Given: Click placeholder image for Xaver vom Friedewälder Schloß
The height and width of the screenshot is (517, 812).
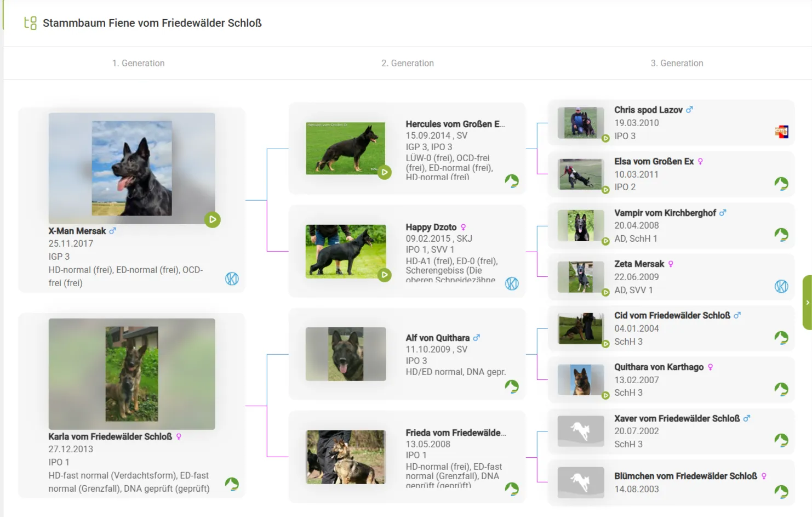Looking at the screenshot, I should pyautogui.click(x=581, y=431).
